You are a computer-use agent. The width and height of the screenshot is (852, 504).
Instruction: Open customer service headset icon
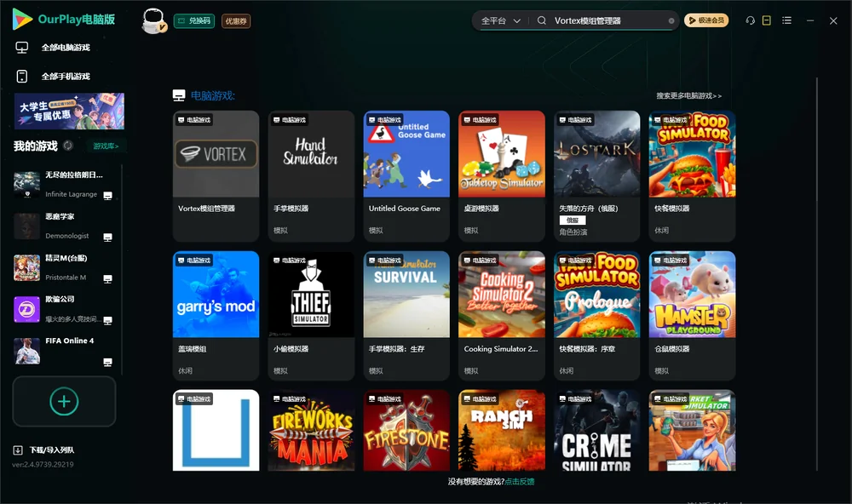pyautogui.click(x=750, y=20)
